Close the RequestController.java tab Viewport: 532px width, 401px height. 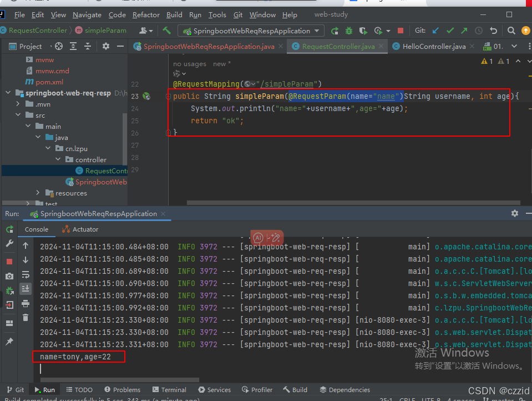(381, 46)
